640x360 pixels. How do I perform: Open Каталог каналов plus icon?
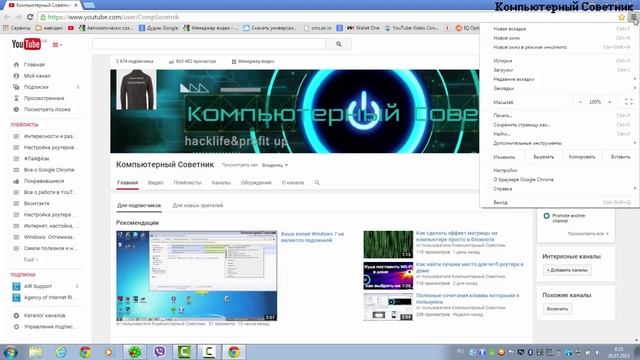(16, 316)
